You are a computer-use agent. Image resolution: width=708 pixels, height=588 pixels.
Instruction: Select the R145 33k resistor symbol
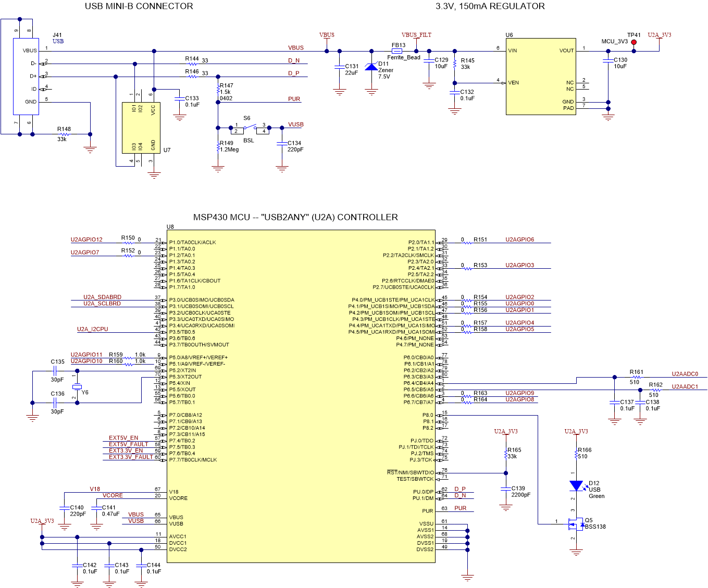[454, 64]
